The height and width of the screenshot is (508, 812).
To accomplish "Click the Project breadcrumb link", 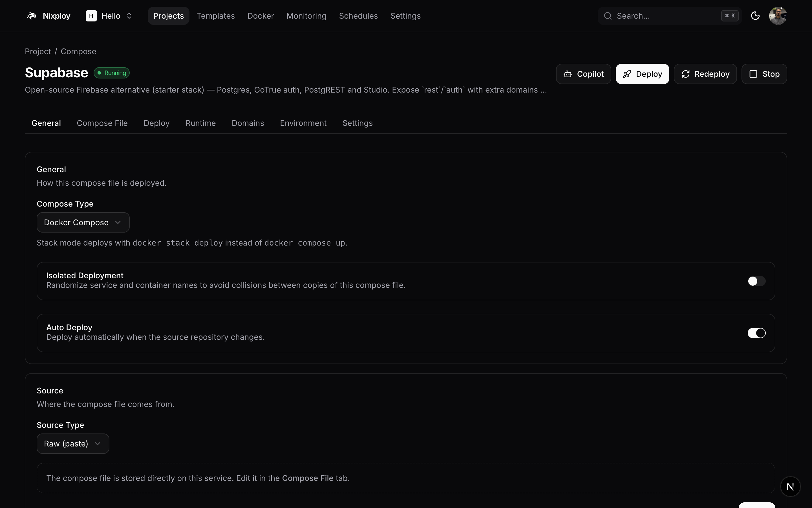I will pyautogui.click(x=38, y=51).
